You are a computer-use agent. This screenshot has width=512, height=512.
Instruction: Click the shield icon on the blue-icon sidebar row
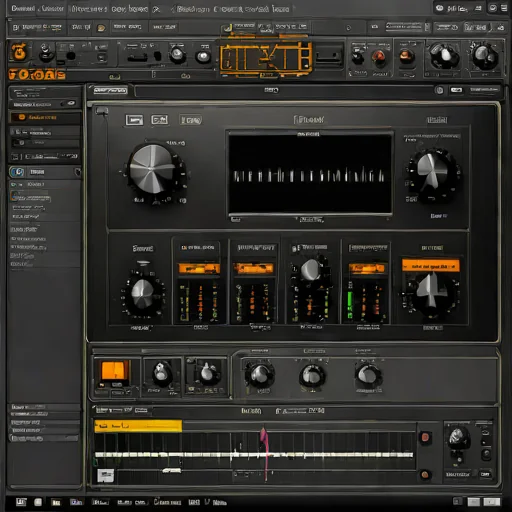point(77,172)
